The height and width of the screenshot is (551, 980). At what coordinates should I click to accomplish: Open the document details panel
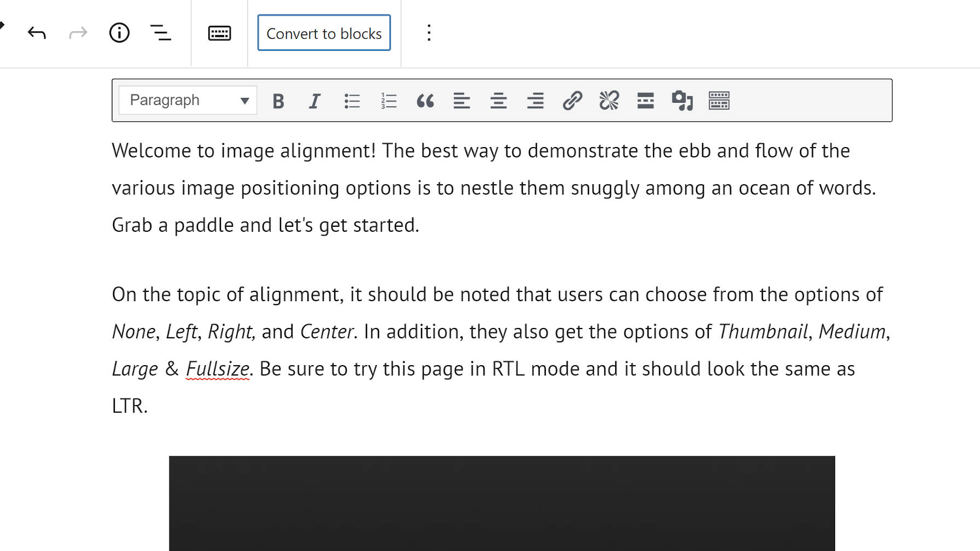click(x=119, y=33)
